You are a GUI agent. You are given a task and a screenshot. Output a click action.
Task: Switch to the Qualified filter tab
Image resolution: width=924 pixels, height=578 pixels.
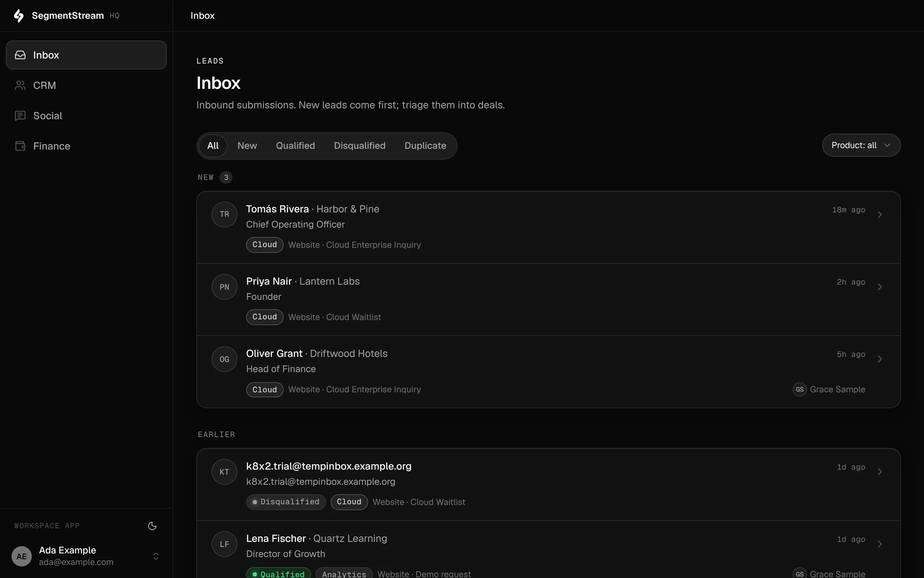coord(296,146)
